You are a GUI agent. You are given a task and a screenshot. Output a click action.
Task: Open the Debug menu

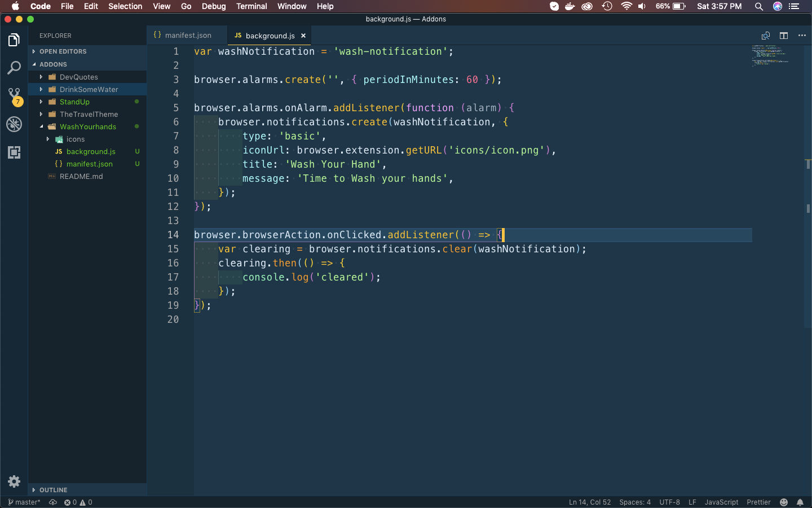214,6
